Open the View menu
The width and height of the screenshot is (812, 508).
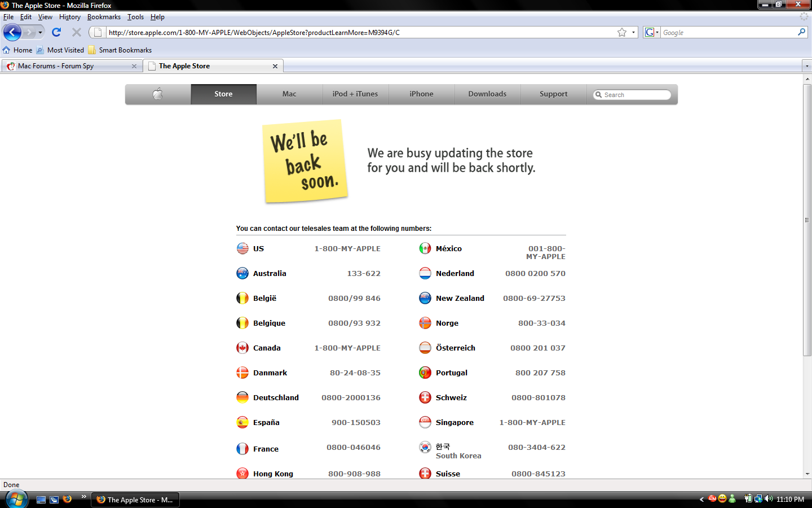coord(45,17)
